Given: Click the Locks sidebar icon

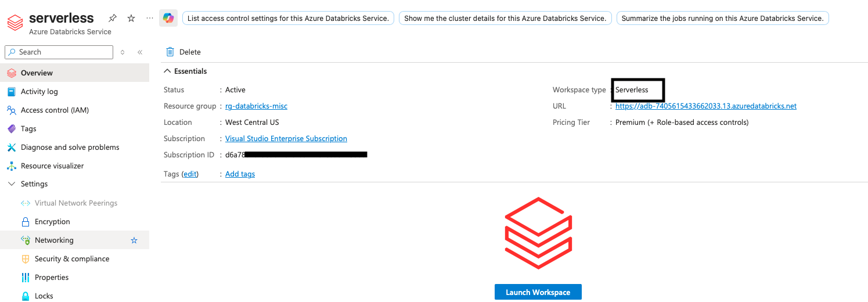Looking at the screenshot, I should [x=25, y=296].
